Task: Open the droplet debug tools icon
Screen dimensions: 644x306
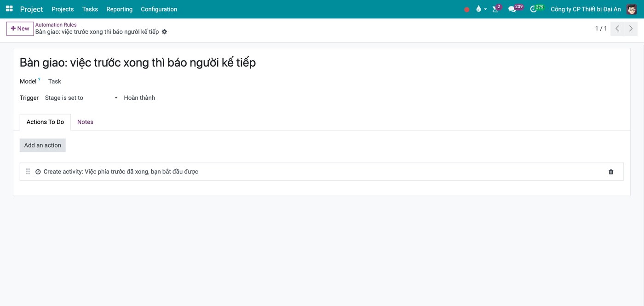Action: tap(478, 9)
